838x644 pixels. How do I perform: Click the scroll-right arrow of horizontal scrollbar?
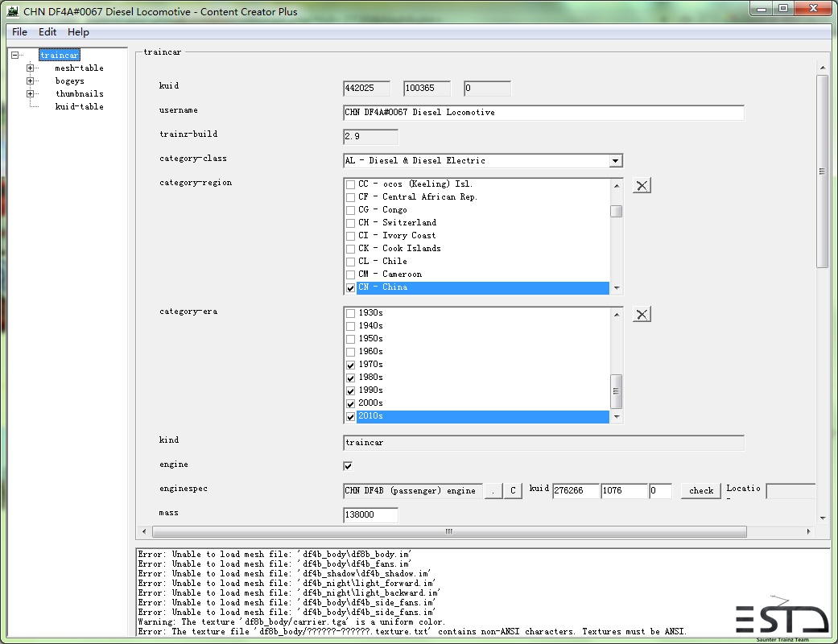click(808, 532)
